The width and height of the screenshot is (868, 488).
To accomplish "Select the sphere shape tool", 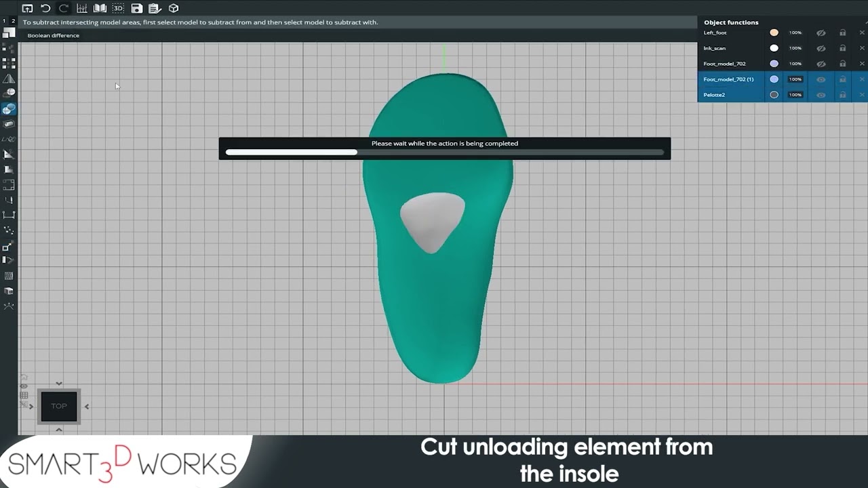I will (x=9, y=93).
